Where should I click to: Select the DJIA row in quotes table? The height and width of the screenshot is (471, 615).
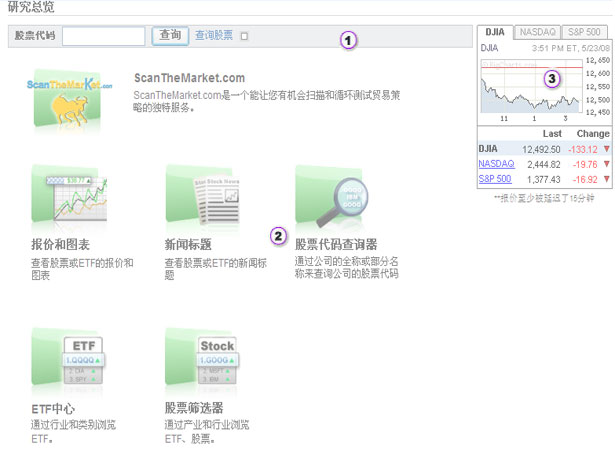(x=544, y=149)
